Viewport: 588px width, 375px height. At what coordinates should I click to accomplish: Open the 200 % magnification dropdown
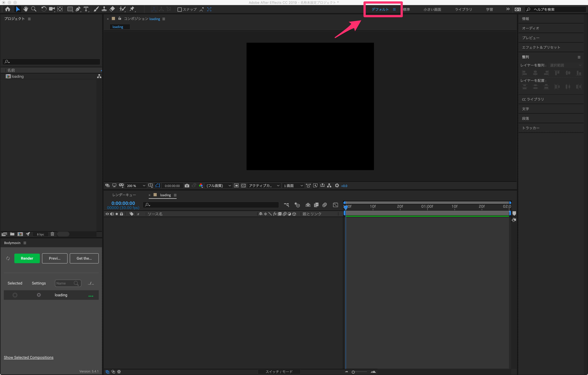click(136, 186)
